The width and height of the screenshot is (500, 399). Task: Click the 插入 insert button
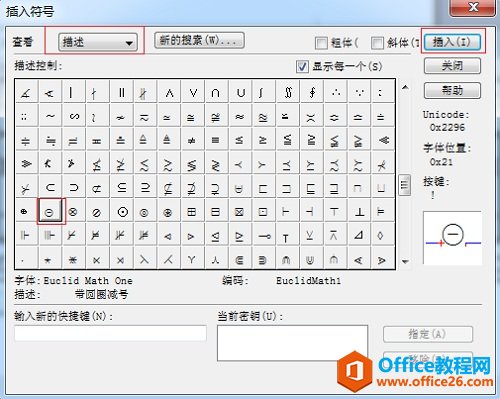(x=452, y=42)
